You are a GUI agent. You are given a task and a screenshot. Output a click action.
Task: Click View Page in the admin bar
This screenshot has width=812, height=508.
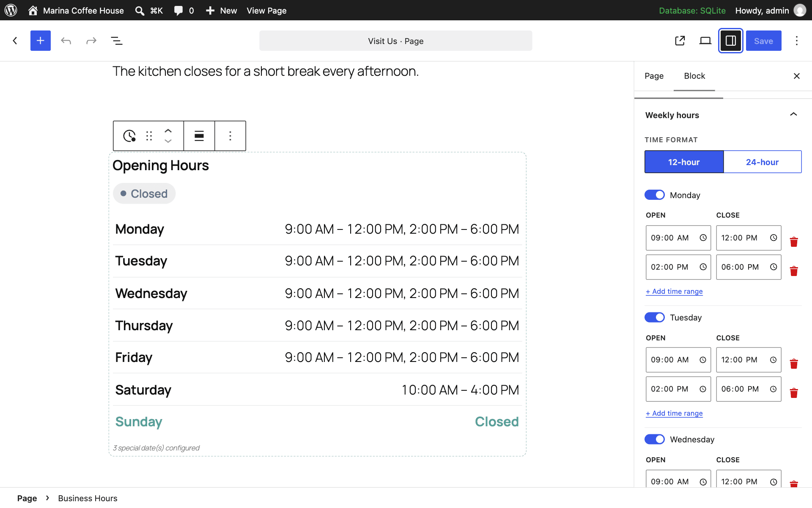click(266, 10)
